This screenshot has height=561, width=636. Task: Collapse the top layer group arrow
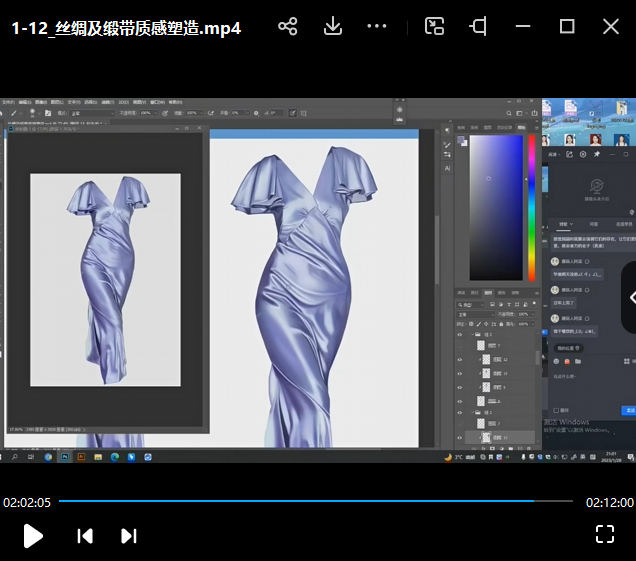[471, 335]
